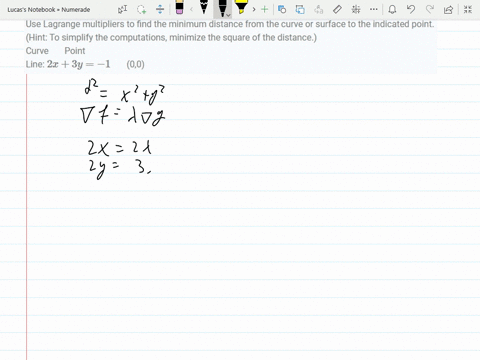Click the Math assistant icon
Screen dimensions: 480x360
tap(356, 9)
